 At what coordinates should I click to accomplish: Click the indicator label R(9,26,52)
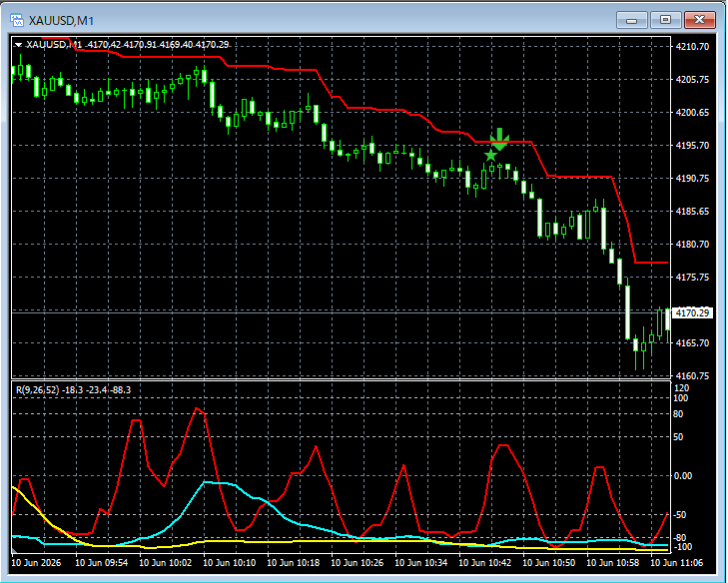[38, 390]
